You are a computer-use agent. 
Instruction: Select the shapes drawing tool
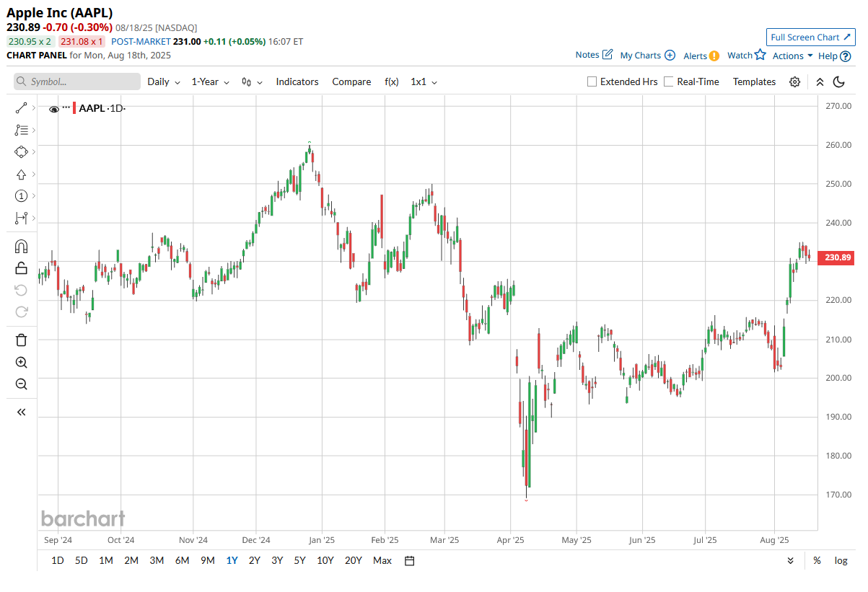pyautogui.click(x=21, y=152)
